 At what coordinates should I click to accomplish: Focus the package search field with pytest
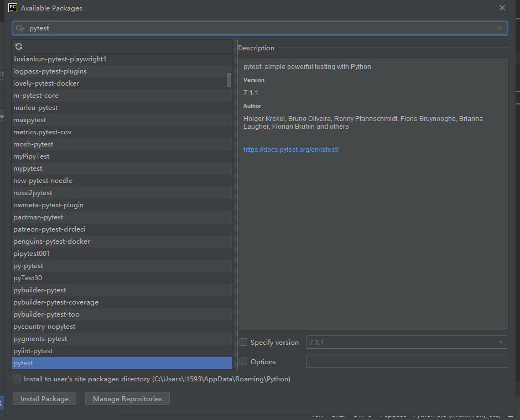(260, 28)
